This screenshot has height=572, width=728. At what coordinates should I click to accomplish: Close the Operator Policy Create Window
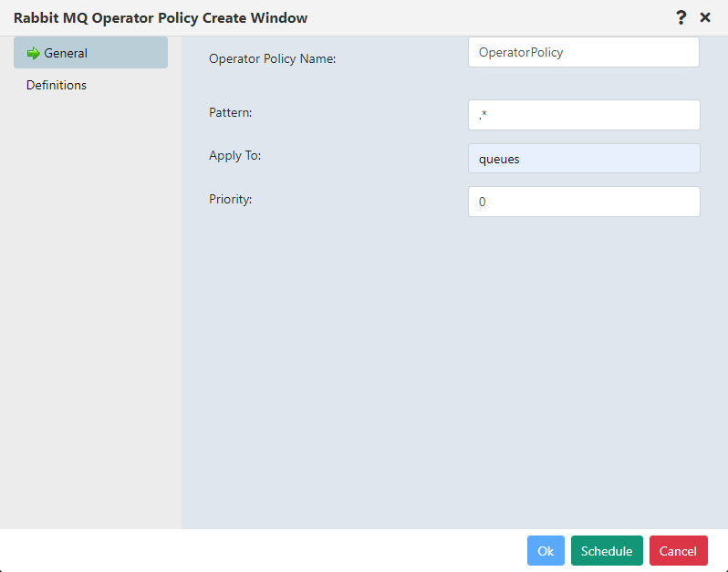point(705,17)
